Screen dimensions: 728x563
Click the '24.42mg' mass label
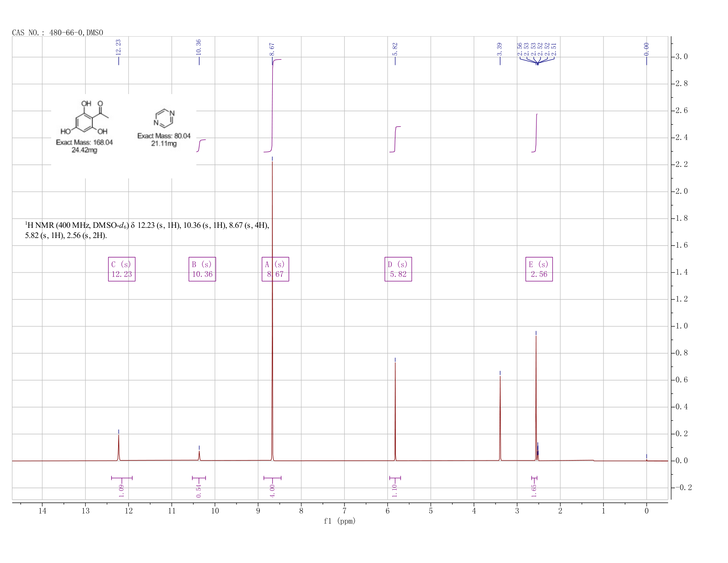(84, 150)
